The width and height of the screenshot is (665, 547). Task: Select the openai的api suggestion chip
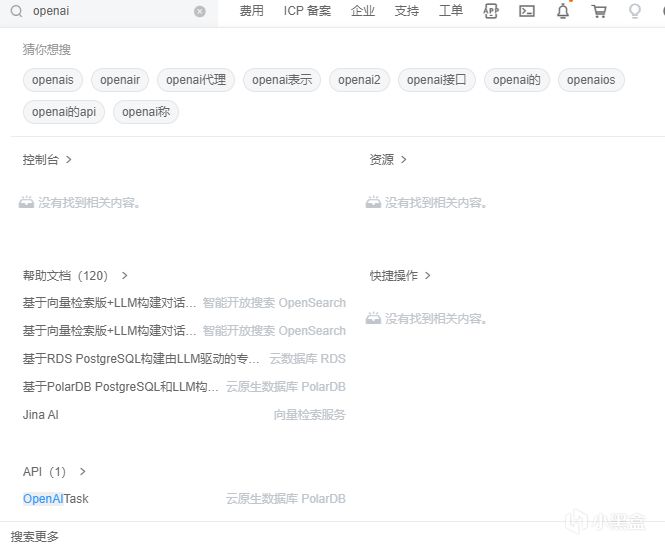pos(64,112)
